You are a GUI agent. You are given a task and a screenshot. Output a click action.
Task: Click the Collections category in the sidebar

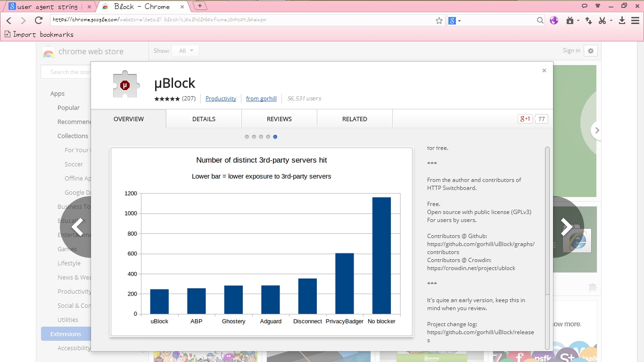click(x=73, y=136)
